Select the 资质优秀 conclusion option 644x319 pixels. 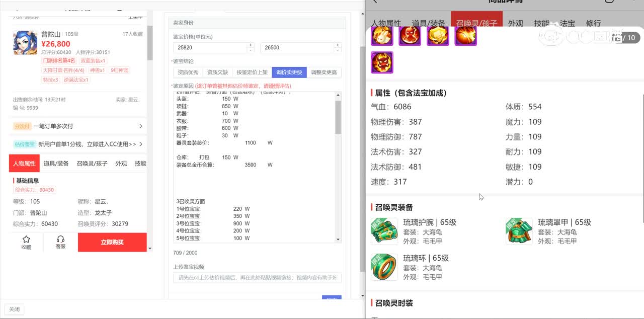[x=188, y=72]
